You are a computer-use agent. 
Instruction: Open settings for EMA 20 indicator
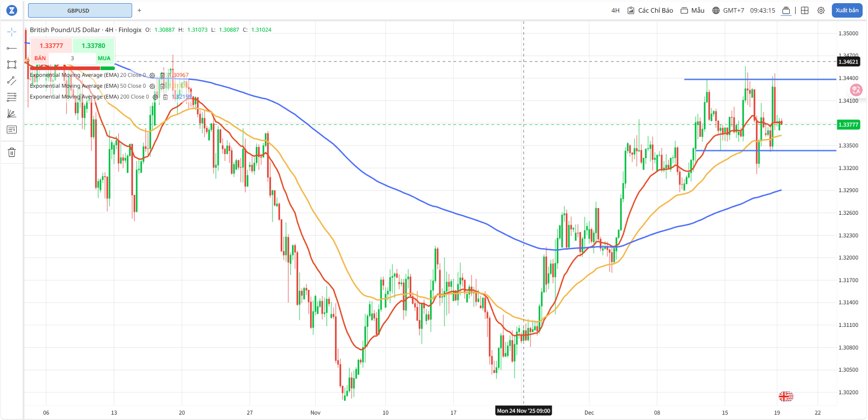153,76
